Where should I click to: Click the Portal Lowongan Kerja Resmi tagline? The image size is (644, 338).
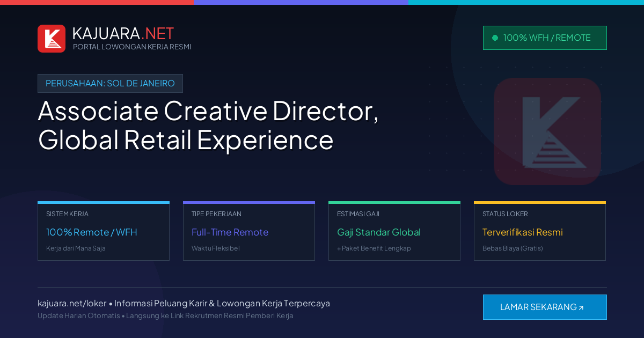[132, 47]
